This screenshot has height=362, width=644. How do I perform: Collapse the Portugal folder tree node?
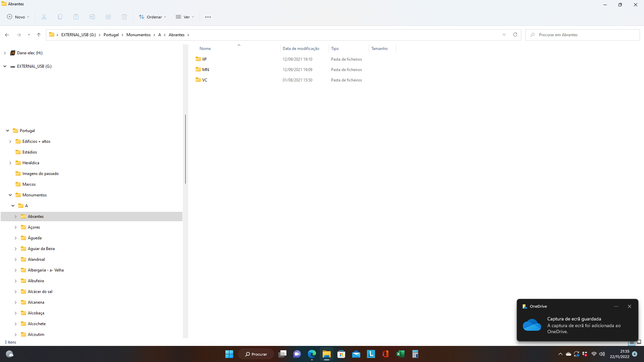[x=8, y=131]
